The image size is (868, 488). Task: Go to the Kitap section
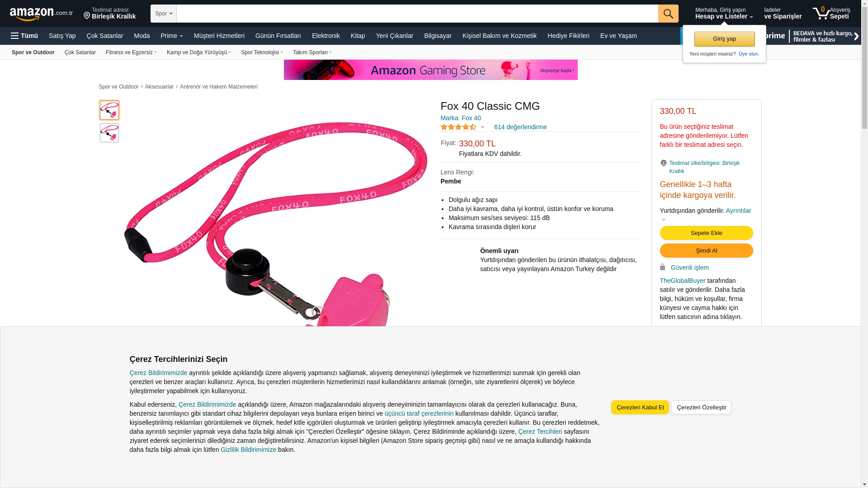[x=358, y=36]
